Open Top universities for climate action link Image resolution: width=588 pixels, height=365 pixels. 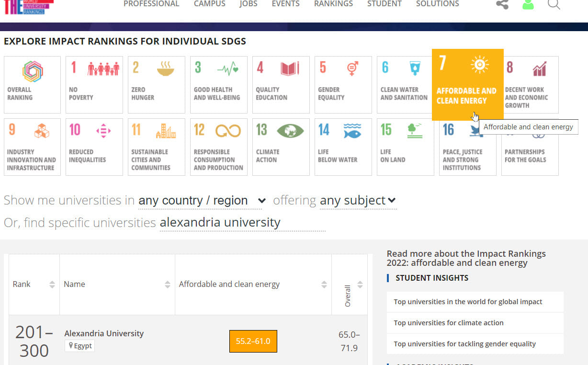click(448, 323)
